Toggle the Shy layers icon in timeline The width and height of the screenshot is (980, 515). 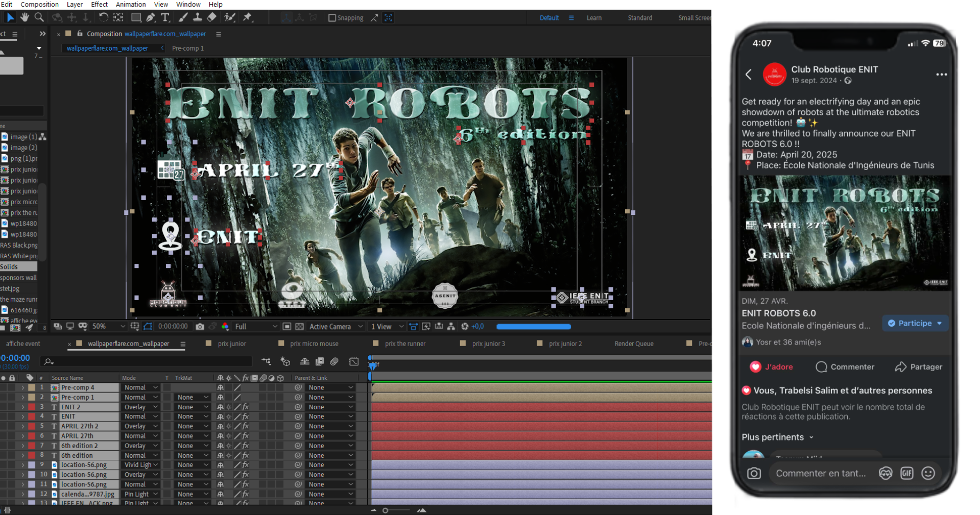(x=304, y=361)
